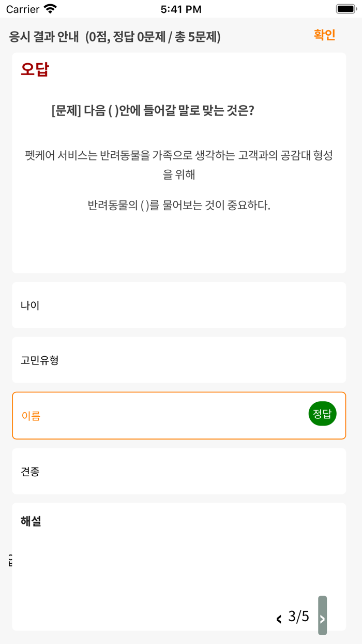Viewport: 362px width, 644px height.
Task: Select the 고민유형 answer option
Action: (178, 360)
